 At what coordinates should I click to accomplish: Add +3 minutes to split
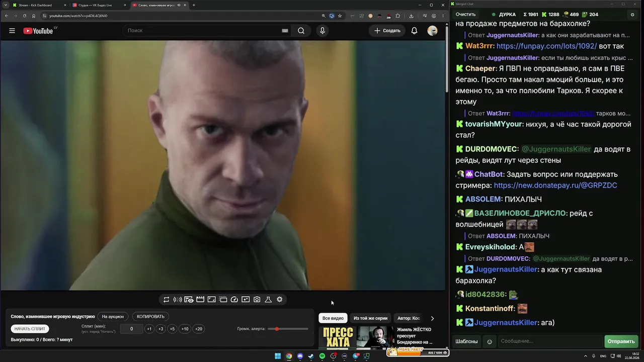(x=160, y=329)
